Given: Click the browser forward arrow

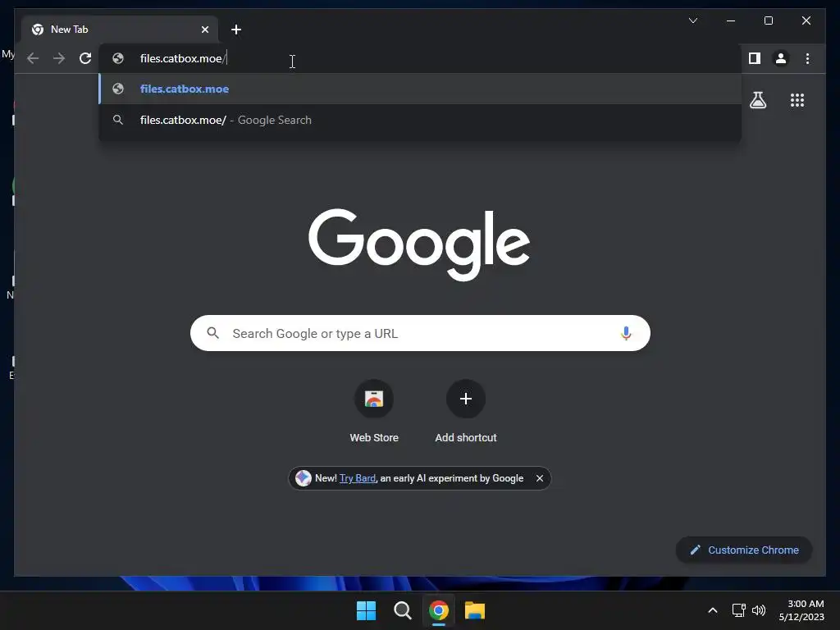Looking at the screenshot, I should (x=59, y=58).
